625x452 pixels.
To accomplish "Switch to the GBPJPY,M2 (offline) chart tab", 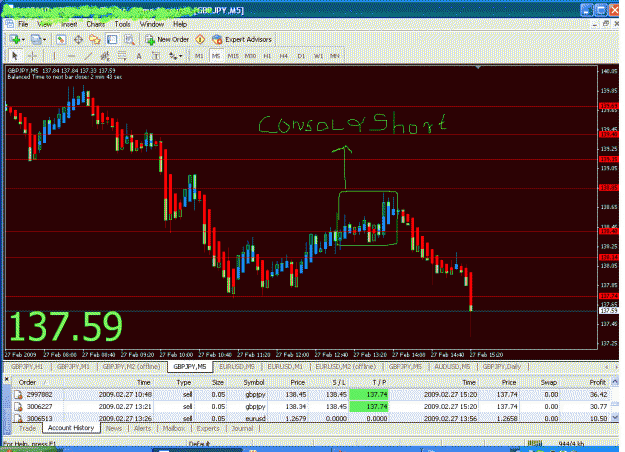I will 132,367.
